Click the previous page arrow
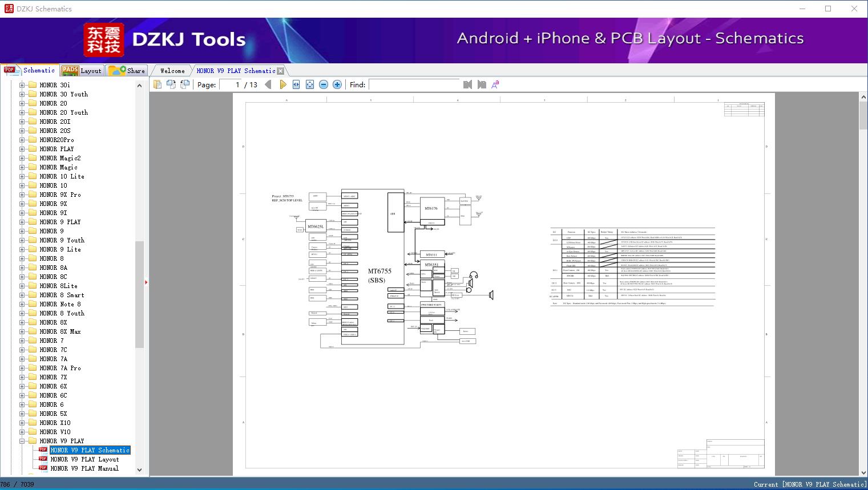This screenshot has width=868, height=490. [x=268, y=84]
